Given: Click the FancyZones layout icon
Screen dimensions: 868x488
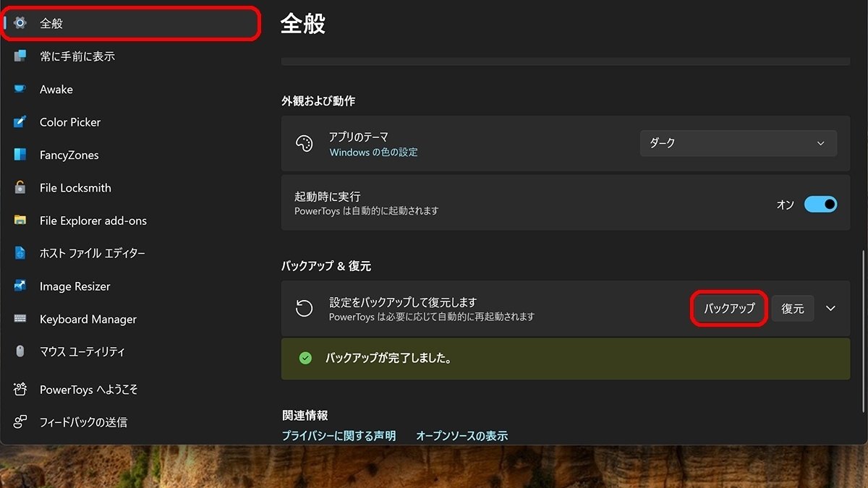Looking at the screenshot, I should 20,155.
